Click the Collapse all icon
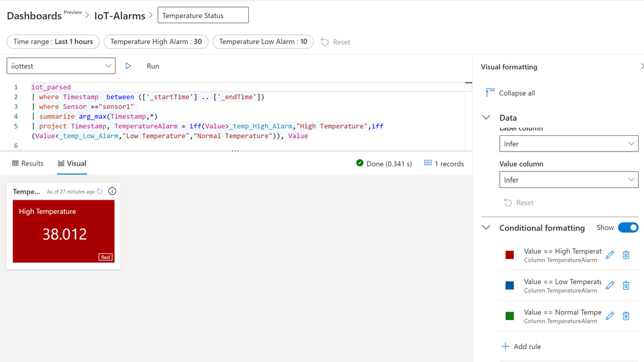This screenshot has height=362, width=644. point(489,93)
